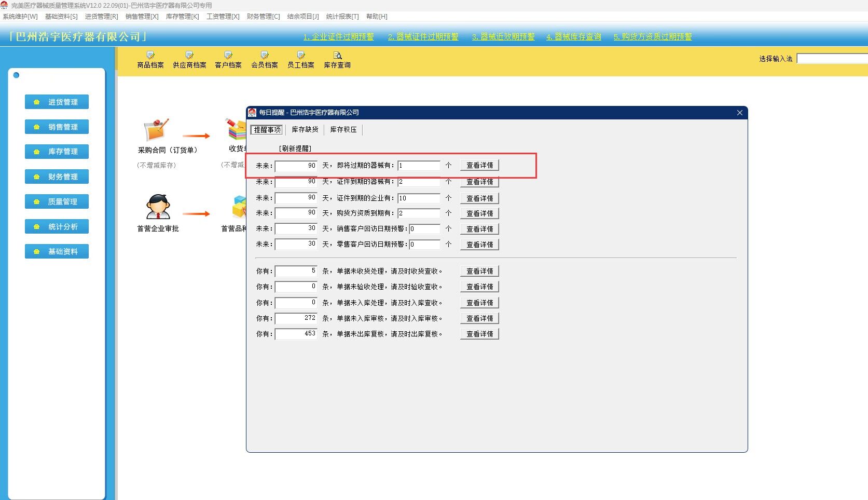The image size is (868, 500).
Task: Click the days field for 证件到期的企业
Action: [296, 198]
